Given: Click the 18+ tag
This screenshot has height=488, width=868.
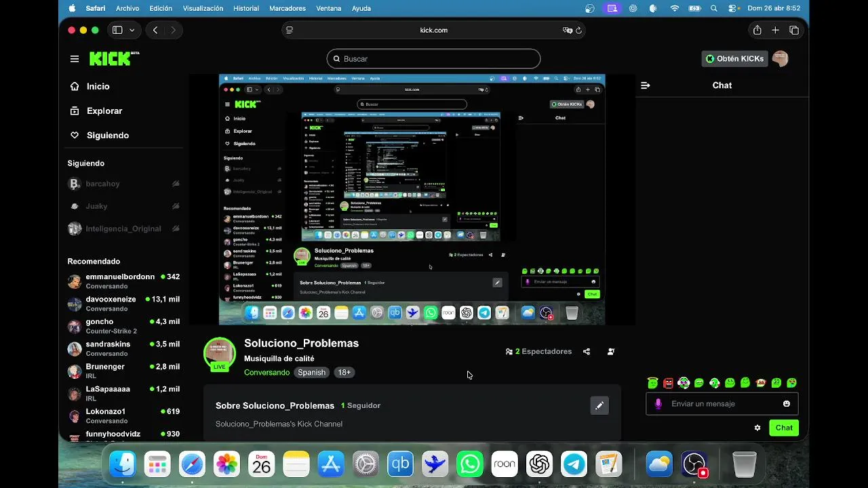Looking at the screenshot, I should click(x=344, y=372).
